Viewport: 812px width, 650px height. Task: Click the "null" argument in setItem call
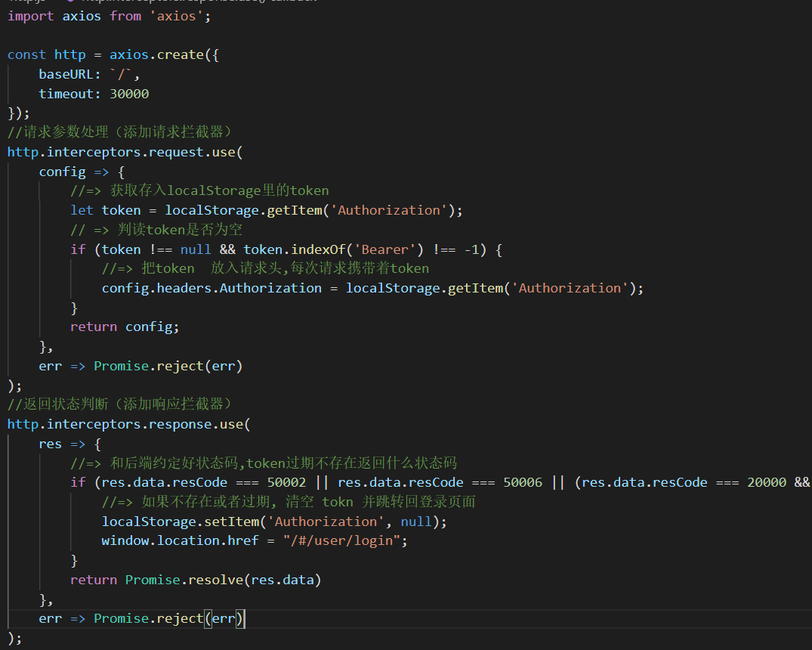tap(416, 522)
